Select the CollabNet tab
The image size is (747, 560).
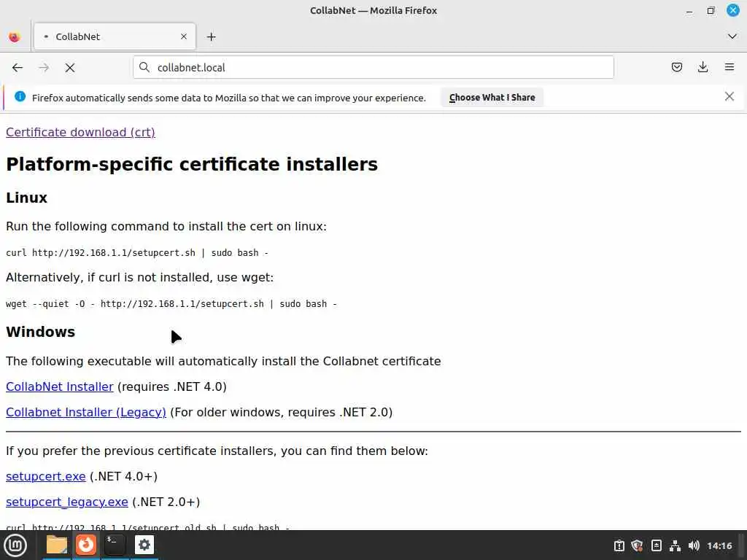click(115, 36)
